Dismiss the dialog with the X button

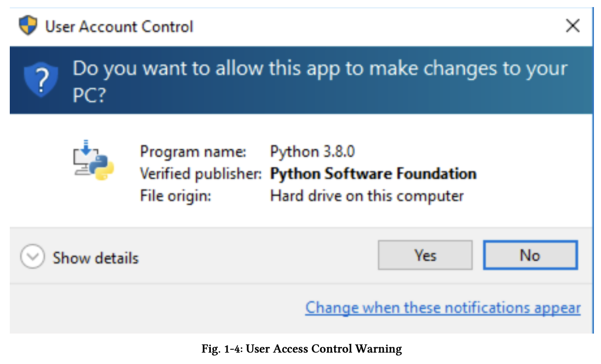pyautogui.click(x=572, y=26)
